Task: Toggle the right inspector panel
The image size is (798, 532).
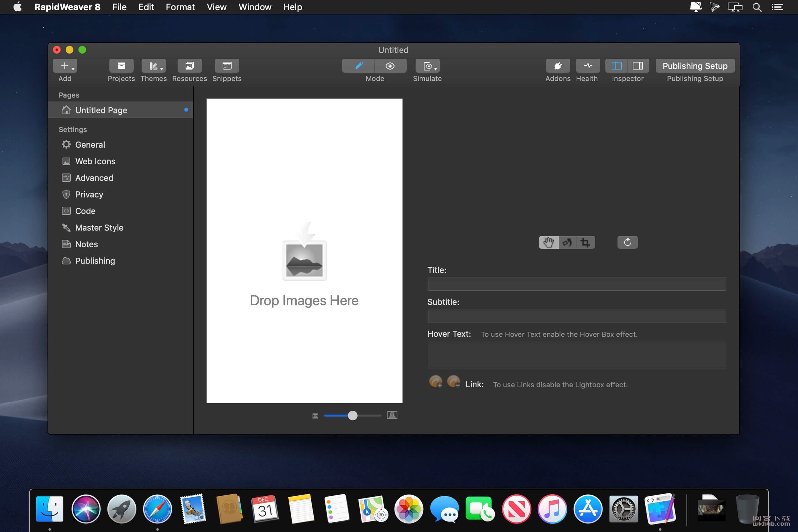Action: (x=638, y=66)
